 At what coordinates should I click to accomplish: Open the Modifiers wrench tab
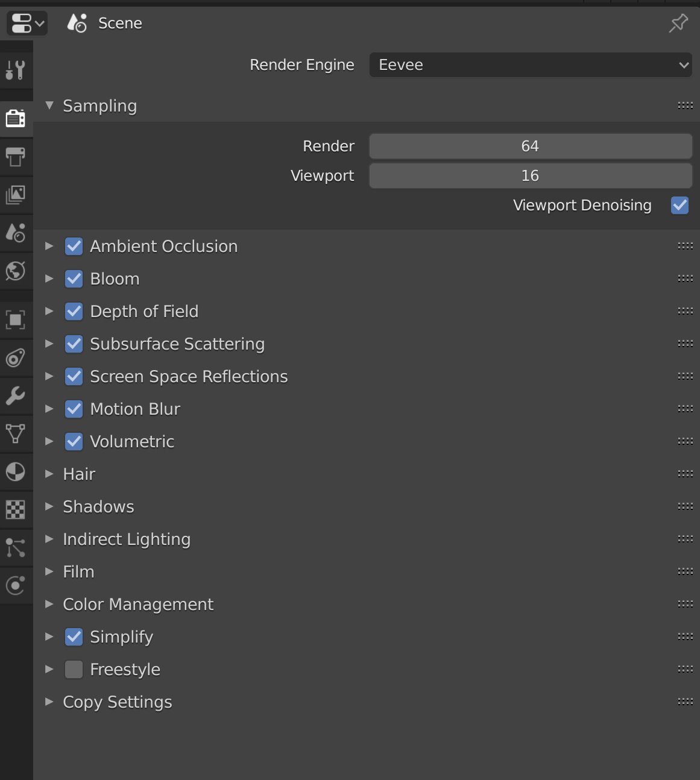point(16,395)
